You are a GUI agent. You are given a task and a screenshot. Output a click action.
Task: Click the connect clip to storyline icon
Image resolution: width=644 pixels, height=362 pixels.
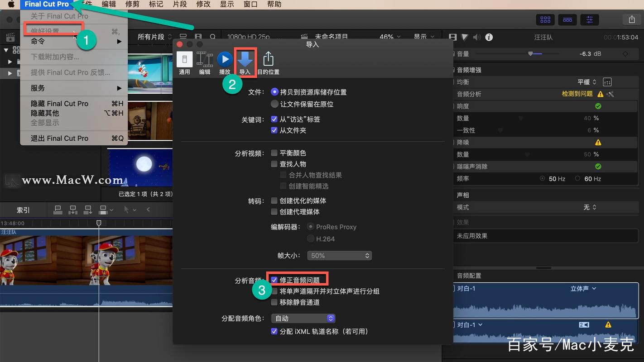pos(58,210)
